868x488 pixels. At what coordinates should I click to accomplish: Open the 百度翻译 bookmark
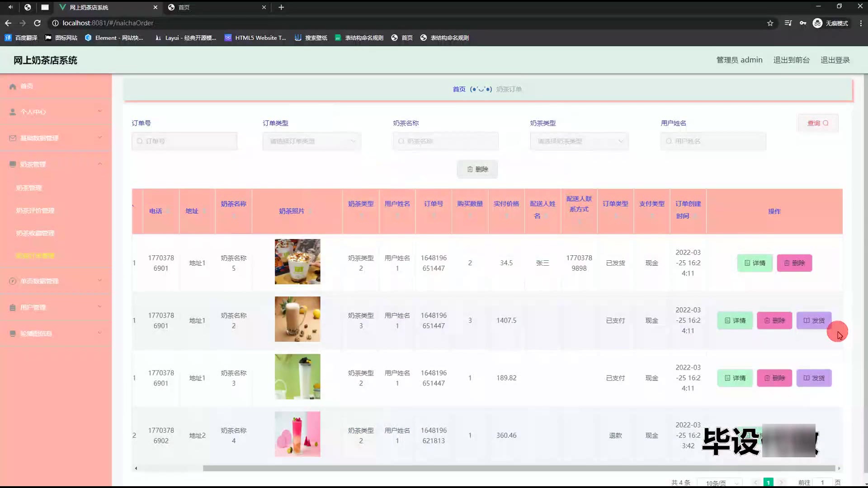point(21,38)
